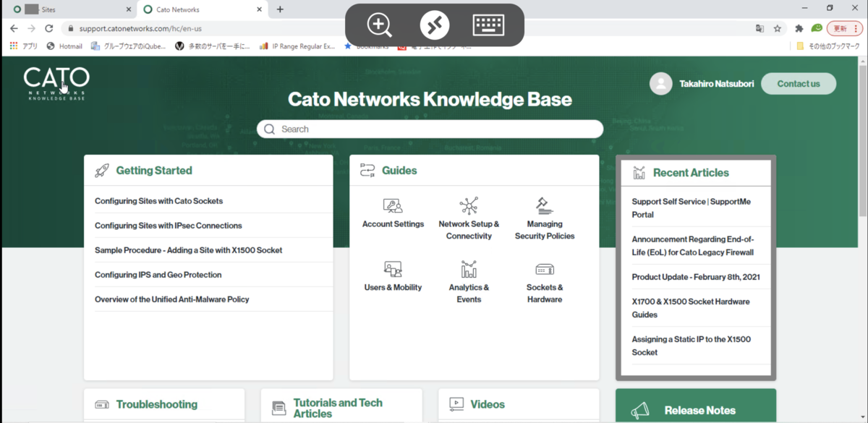Click the Guides section icon
868x423 pixels.
coord(367,171)
